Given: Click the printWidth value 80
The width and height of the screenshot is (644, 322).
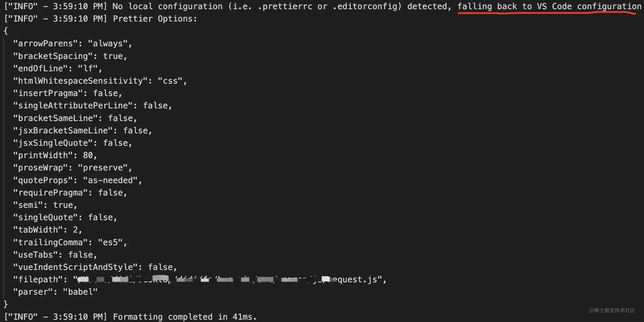Looking at the screenshot, I should click(88, 155).
